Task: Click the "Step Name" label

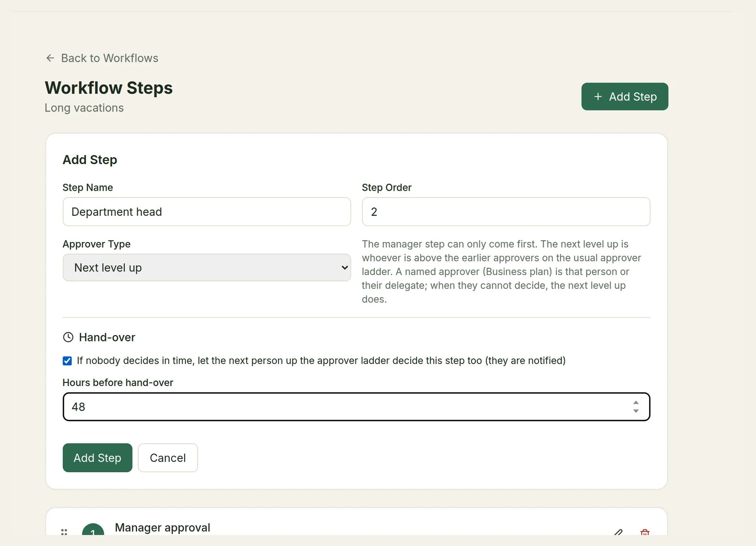Action: 88,188
